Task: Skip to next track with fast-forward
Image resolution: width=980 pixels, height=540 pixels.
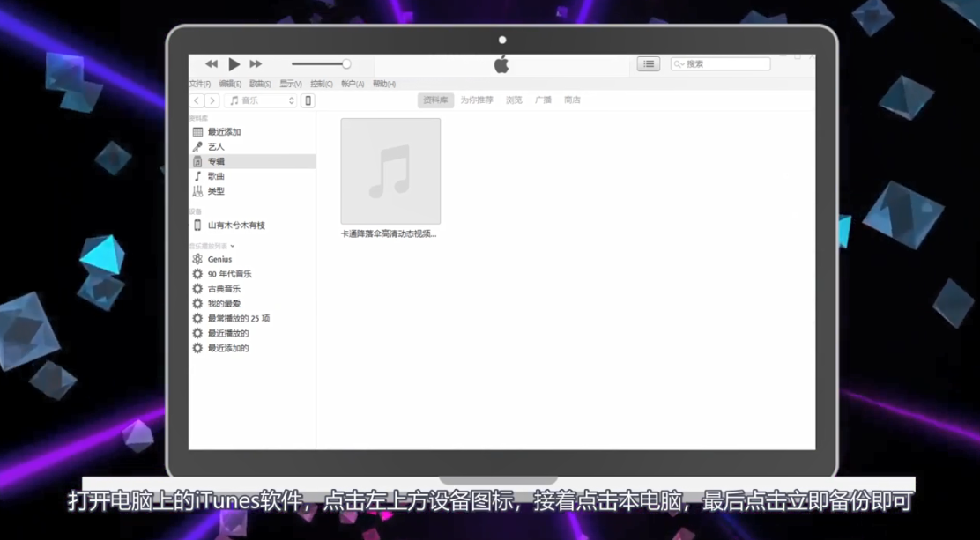Action: [256, 63]
